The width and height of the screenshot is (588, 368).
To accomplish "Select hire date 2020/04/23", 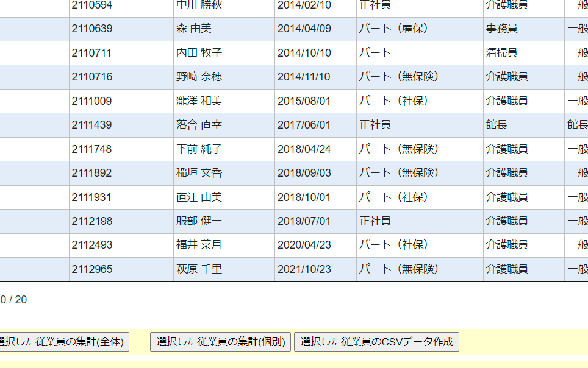I will [x=304, y=245].
